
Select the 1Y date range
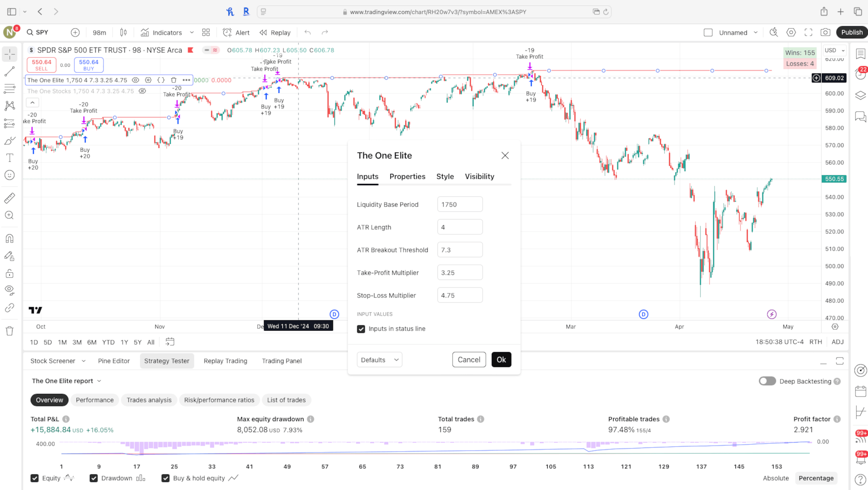[x=124, y=342]
